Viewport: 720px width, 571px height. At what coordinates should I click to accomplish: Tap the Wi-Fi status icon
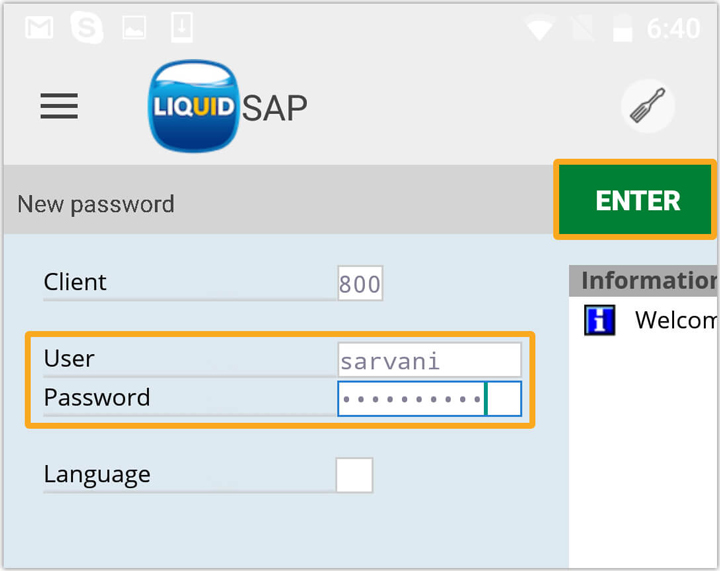541,29
